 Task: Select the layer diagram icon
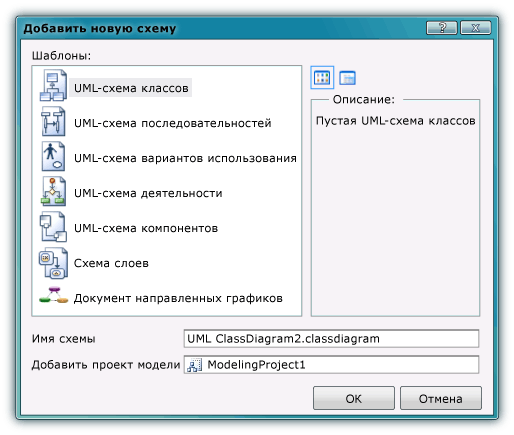(53, 263)
